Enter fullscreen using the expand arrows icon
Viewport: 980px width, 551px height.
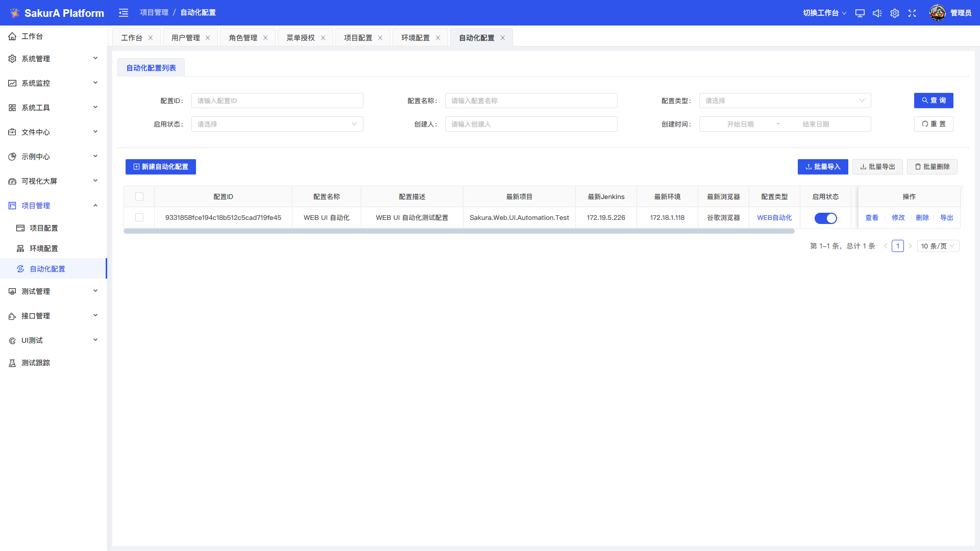coord(912,13)
